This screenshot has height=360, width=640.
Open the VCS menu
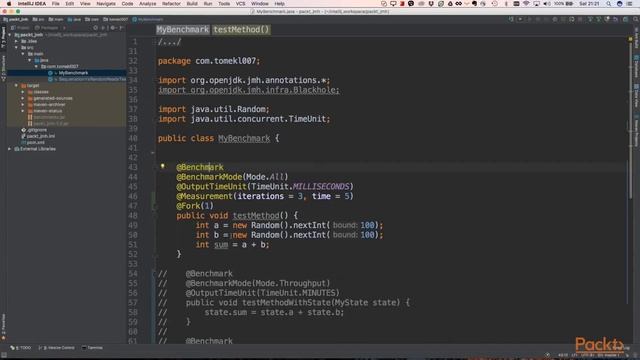240,4
